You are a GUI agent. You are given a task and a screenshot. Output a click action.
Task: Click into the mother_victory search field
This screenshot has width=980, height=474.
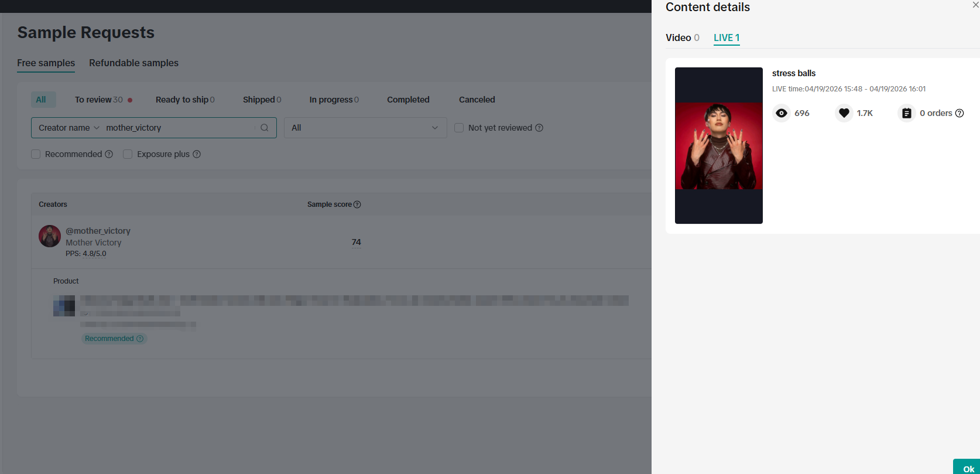pyautogui.click(x=180, y=128)
